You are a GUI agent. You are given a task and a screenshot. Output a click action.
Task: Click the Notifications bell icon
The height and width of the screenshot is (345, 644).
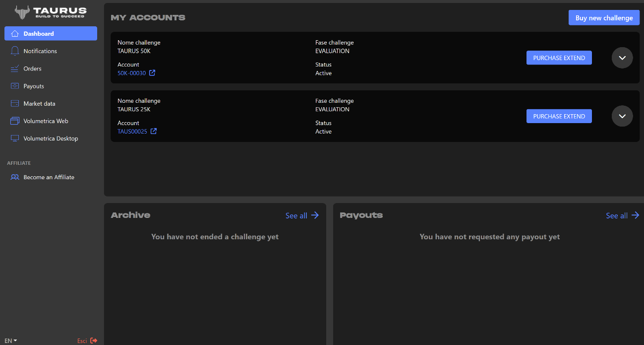[14, 51]
